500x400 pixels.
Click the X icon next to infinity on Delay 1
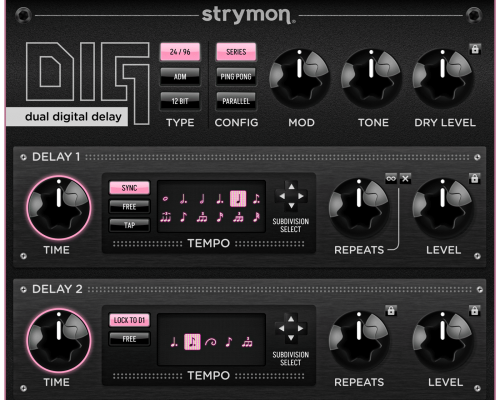tap(405, 178)
